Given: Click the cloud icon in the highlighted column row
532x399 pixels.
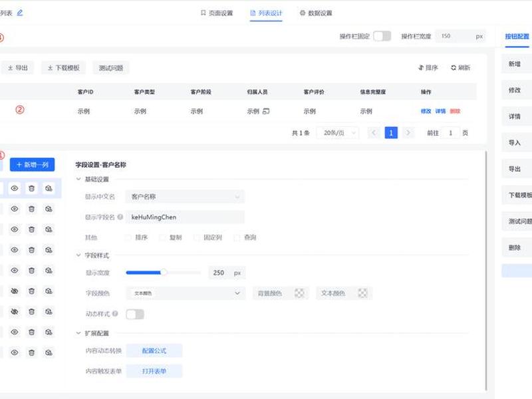Looking at the screenshot, I should coord(49,188).
